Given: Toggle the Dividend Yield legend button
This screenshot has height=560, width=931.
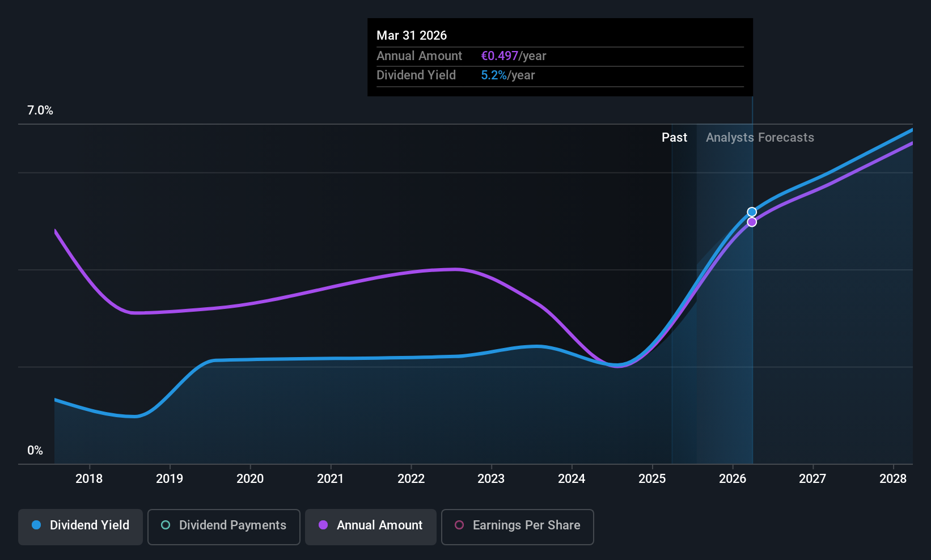Looking at the screenshot, I should pyautogui.click(x=80, y=527).
